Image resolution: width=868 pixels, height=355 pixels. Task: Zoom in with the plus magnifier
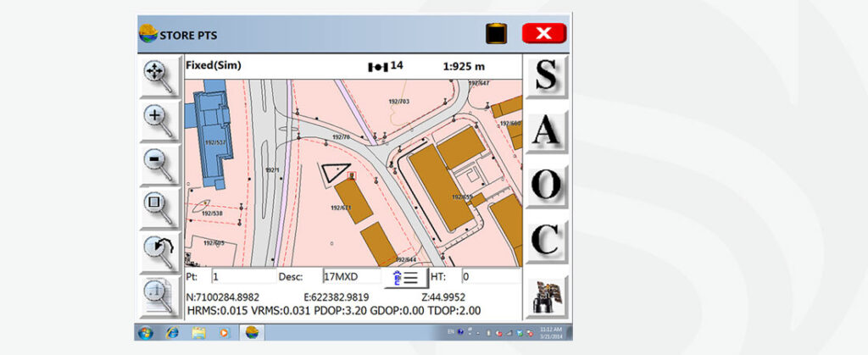point(159,121)
